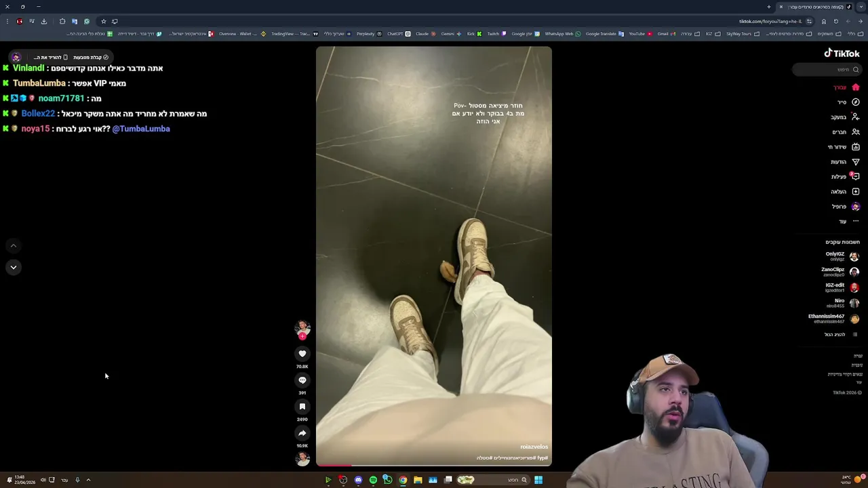The width and height of the screenshot is (868, 488).
Task: Open the Messages paper-plane tab
Action: (x=846, y=162)
